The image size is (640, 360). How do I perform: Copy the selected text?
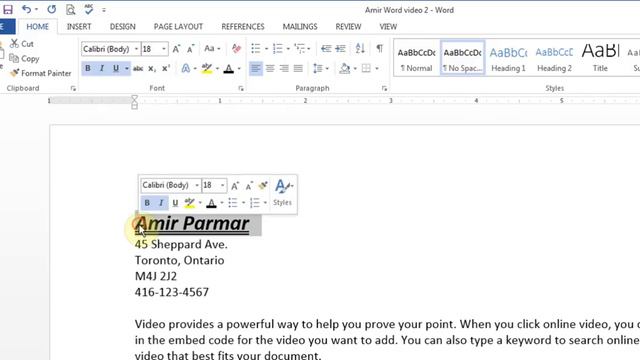(x=24, y=58)
